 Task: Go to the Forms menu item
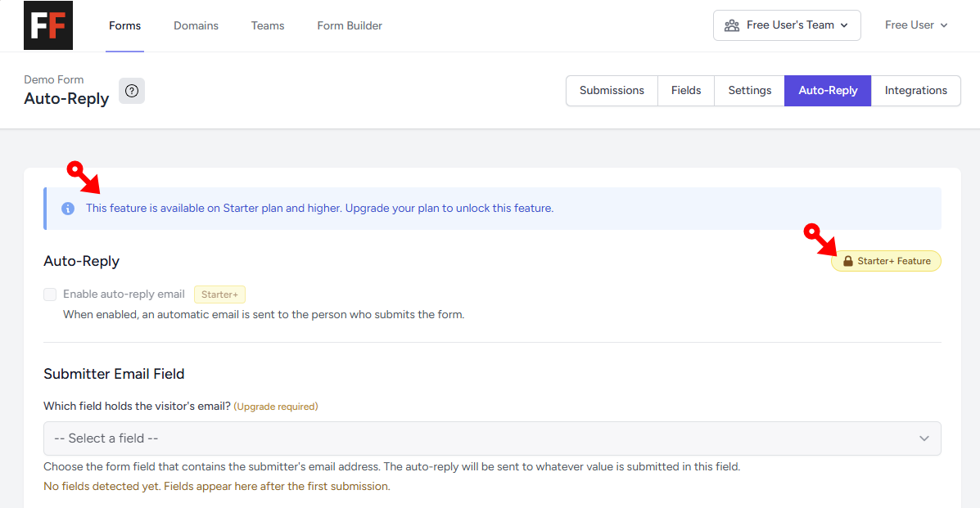(x=125, y=25)
